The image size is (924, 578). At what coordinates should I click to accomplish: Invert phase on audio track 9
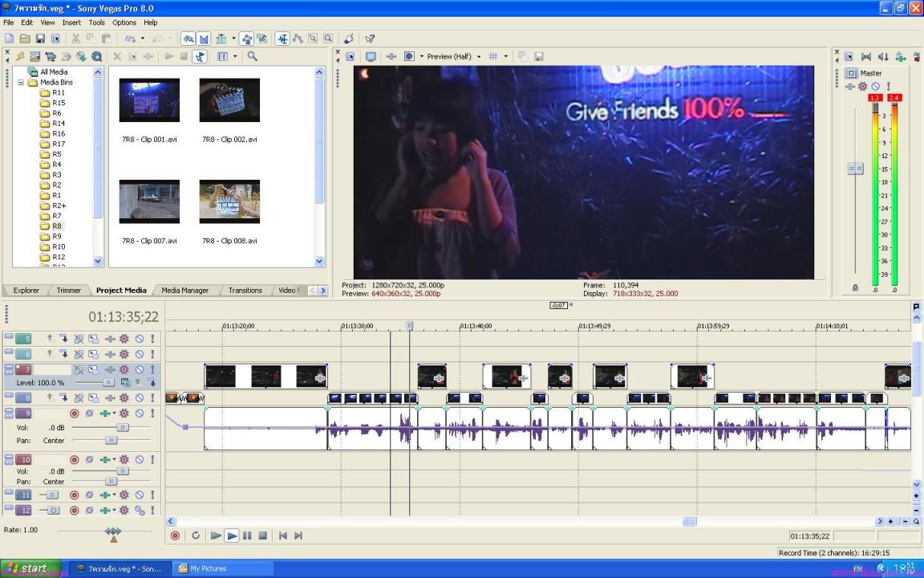pyautogui.click(x=90, y=413)
